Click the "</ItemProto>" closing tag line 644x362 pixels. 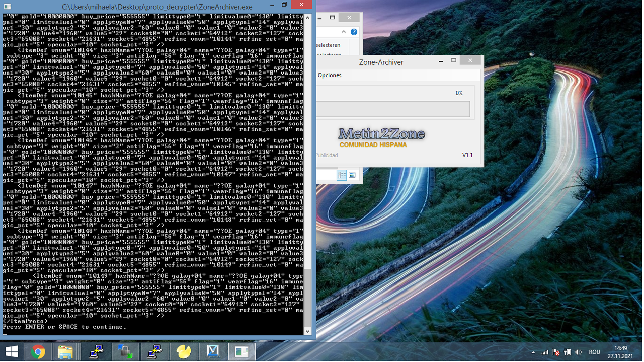(x=25, y=321)
